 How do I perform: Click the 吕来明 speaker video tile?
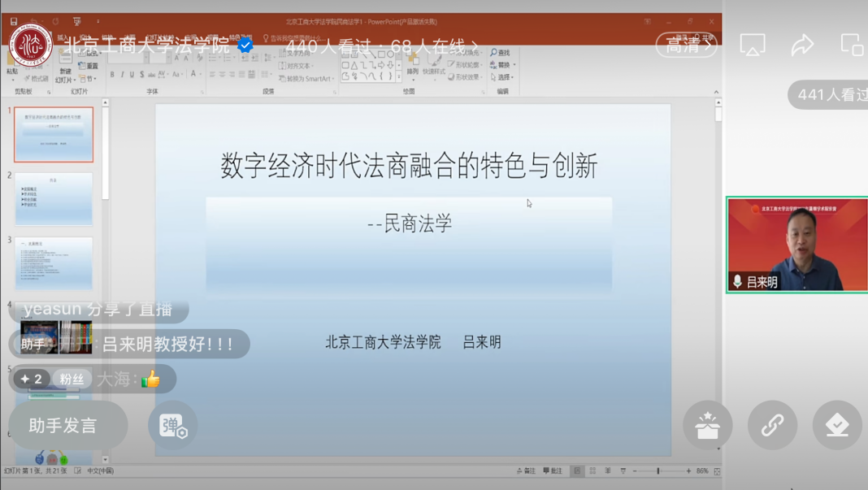796,245
